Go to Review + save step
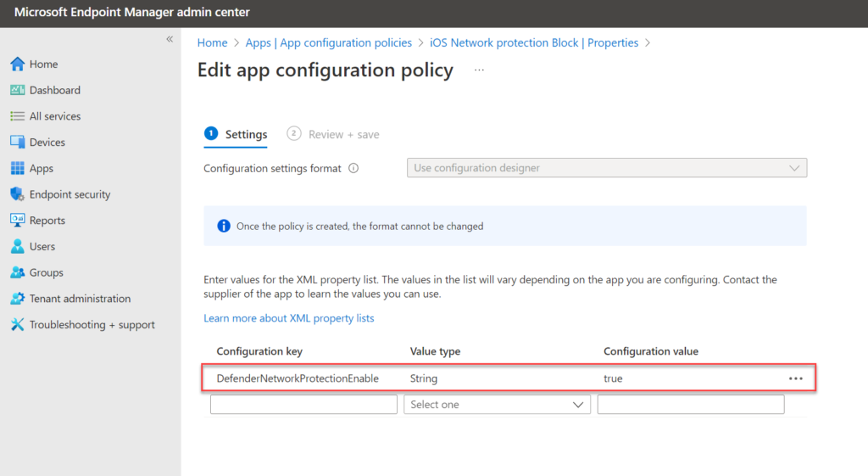This screenshot has height=476, width=868. 333,134
